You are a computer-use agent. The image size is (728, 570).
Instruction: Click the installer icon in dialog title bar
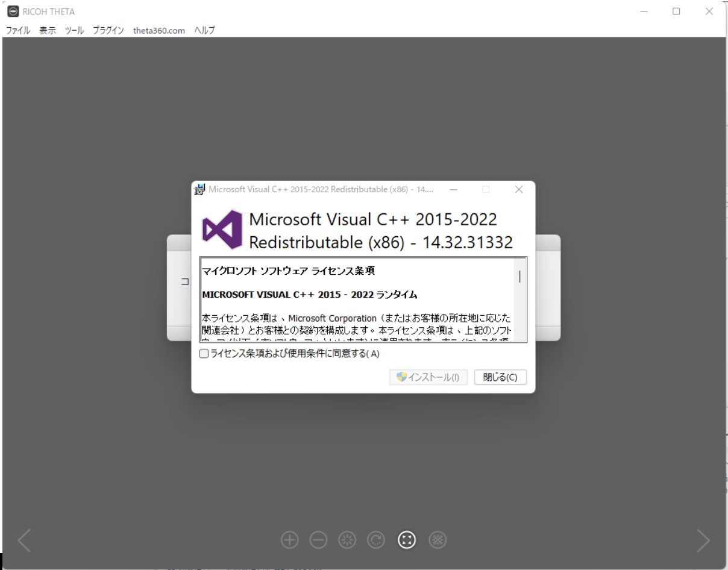199,189
